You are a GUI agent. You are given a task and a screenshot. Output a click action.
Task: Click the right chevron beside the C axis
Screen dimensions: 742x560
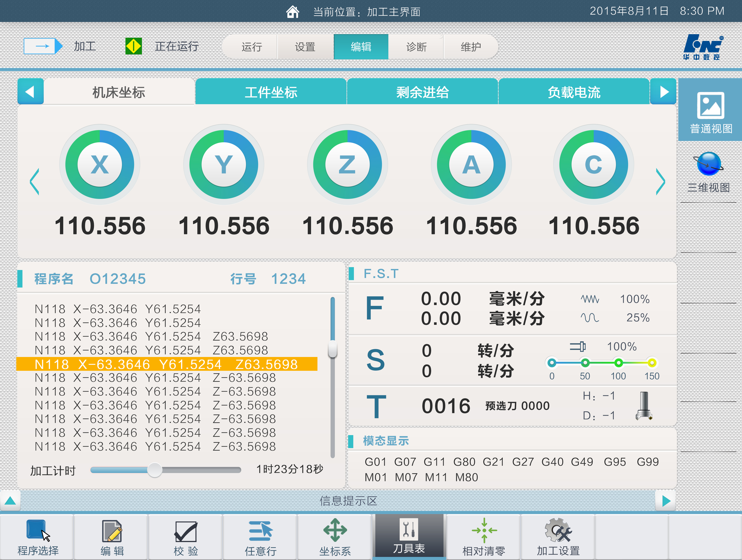click(x=660, y=182)
